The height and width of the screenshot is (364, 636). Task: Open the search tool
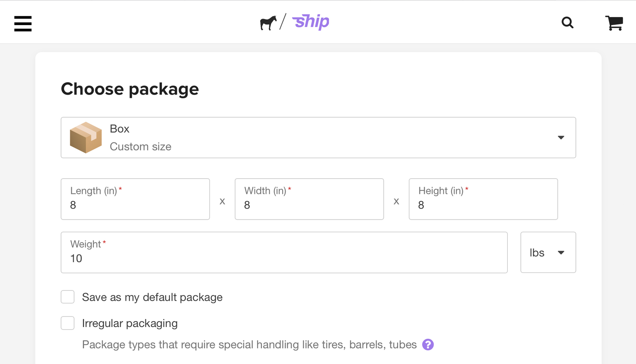point(567,23)
